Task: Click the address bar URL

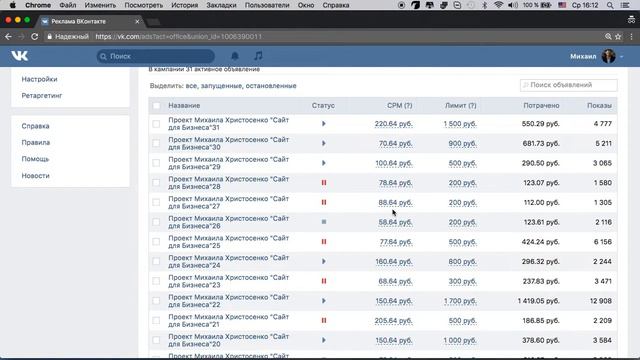Action: pyautogui.click(x=178, y=36)
